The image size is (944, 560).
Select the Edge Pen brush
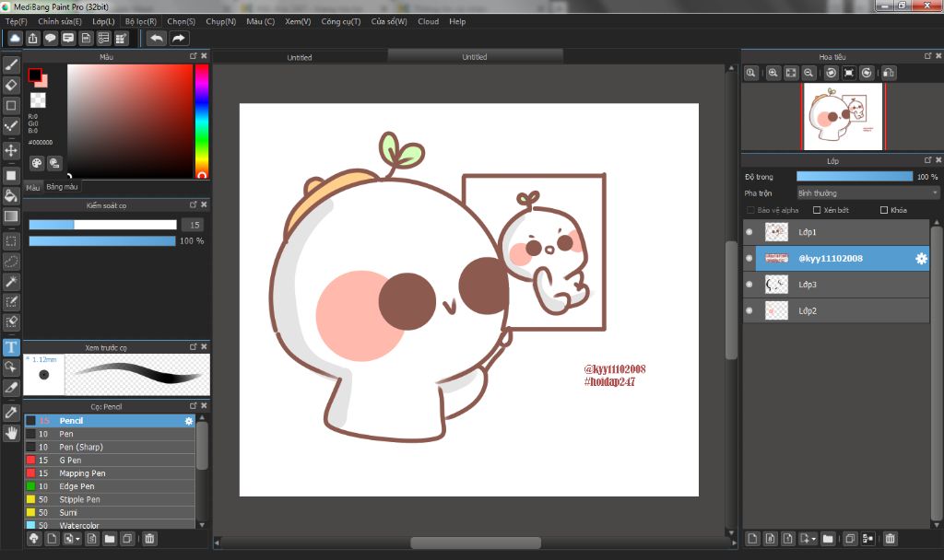tap(110, 486)
